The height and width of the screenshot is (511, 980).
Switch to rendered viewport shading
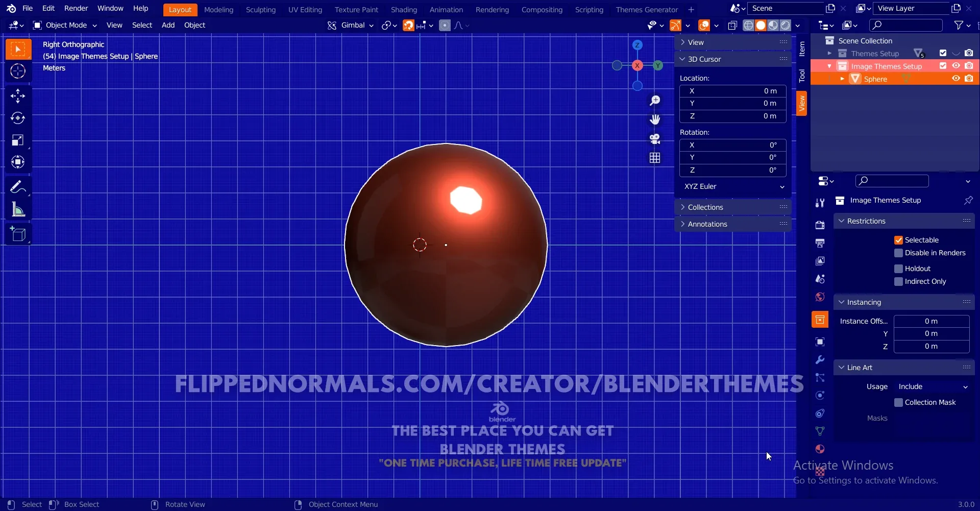(x=786, y=25)
